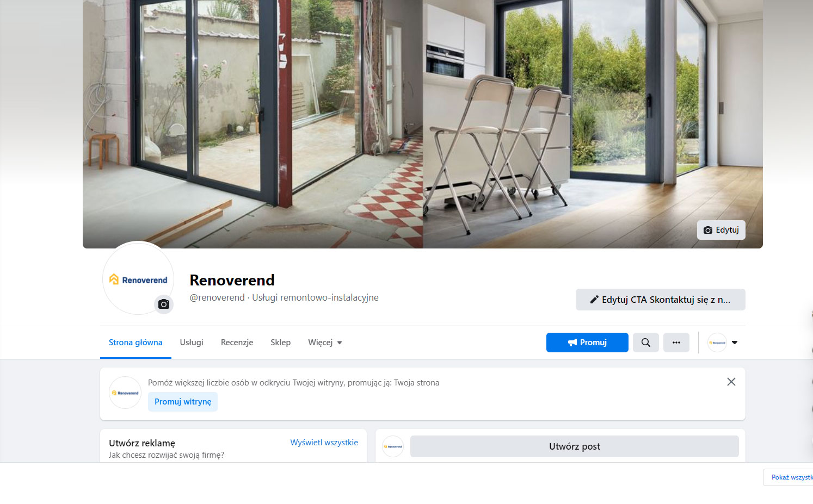
Task: Click the Promuj witrynę button
Action: point(183,402)
